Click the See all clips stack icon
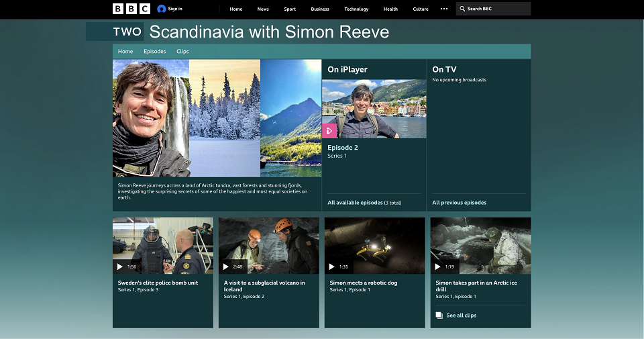Viewport: 644px width, 339px height. pos(439,315)
